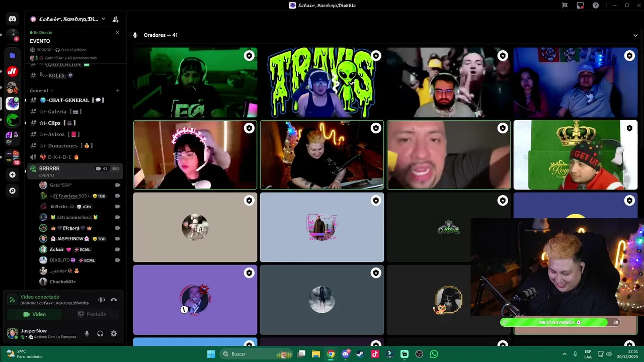The image size is (644, 362).
Task: Open the floating picture-in-picture camera preview
Action: coord(557,267)
